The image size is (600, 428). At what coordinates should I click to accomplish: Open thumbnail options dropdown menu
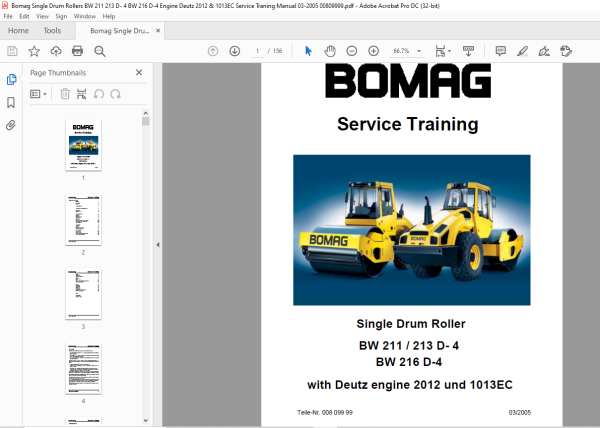tap(38, 94)
